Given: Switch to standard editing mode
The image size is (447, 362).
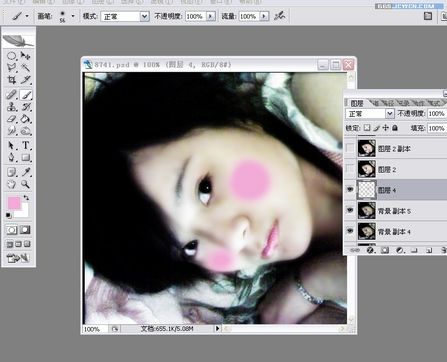Looking at the screenshot, I should (x=12, y=230).
